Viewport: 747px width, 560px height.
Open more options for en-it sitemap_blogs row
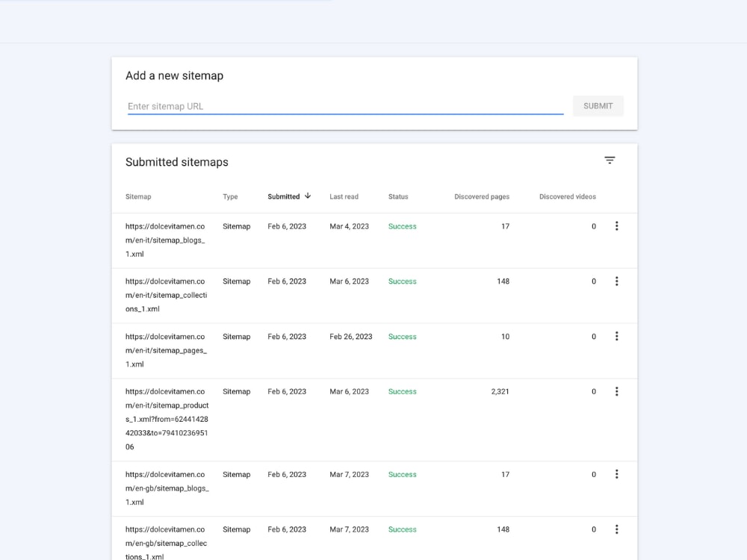616,225
